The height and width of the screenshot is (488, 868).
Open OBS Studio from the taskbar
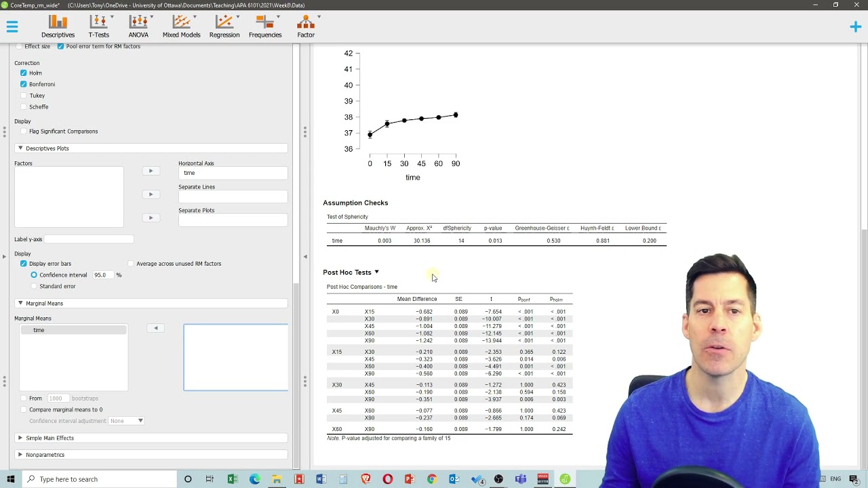click(498, 479)
